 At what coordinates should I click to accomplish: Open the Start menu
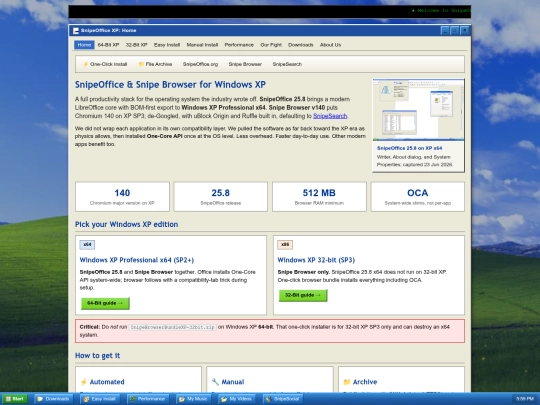click(x=14, y=399)
